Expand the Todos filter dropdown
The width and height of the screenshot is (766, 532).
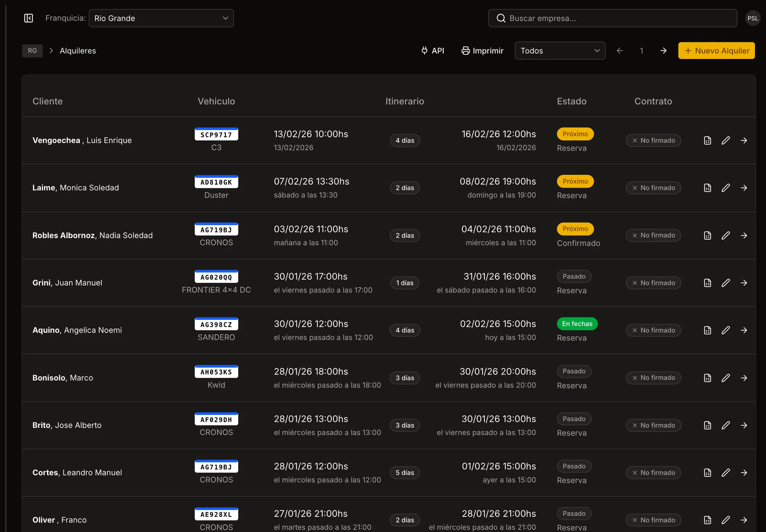click(560, 51)
